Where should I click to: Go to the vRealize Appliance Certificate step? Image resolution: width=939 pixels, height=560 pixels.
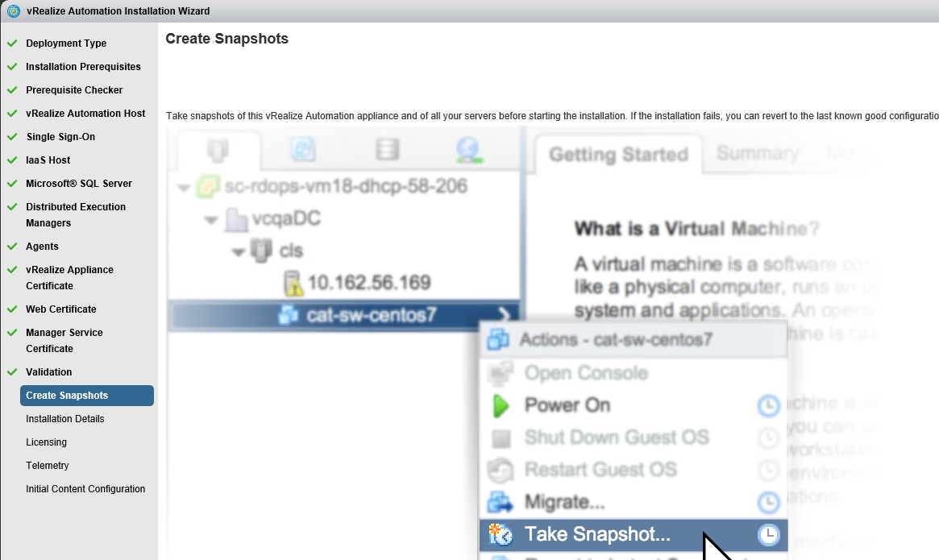point(69,277)
